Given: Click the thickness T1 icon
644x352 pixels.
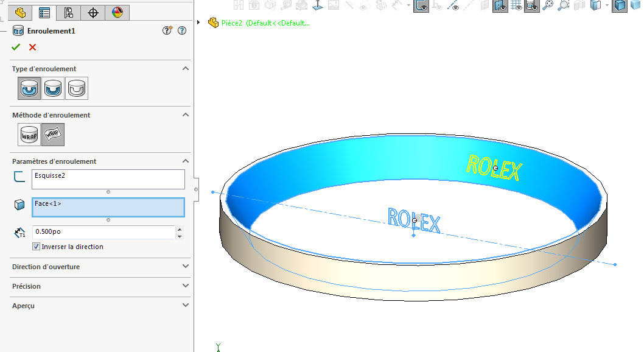Looking at the screenshot, I should click(19, 233).
